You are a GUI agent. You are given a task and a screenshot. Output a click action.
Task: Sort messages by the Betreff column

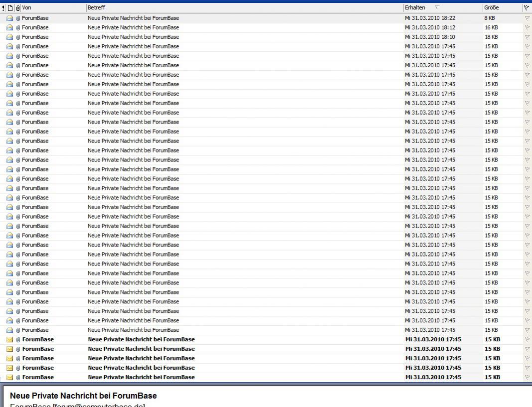97,7
